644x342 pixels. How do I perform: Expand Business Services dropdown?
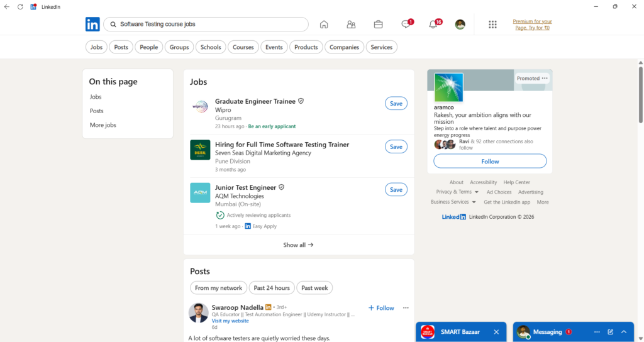[x=453, y=202]
